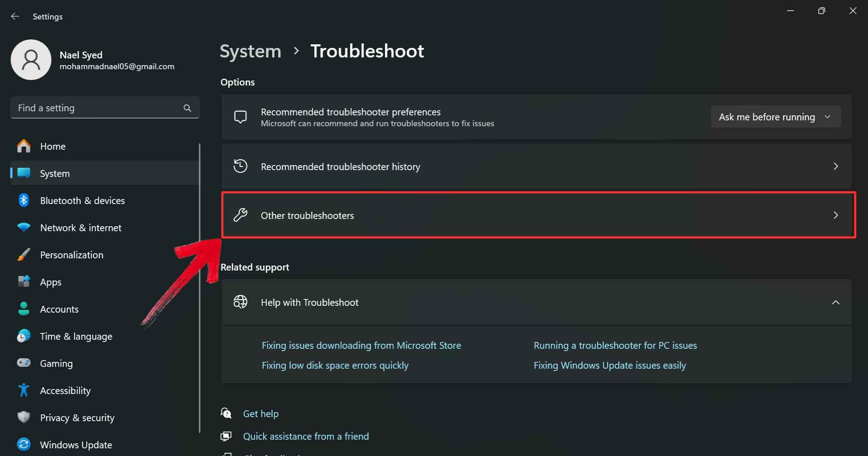Click the Network & internet icon

[23, 228]
